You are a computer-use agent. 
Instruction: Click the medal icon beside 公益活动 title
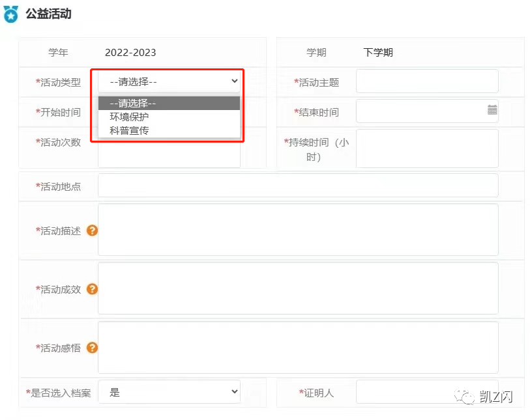tap(11, 14)
